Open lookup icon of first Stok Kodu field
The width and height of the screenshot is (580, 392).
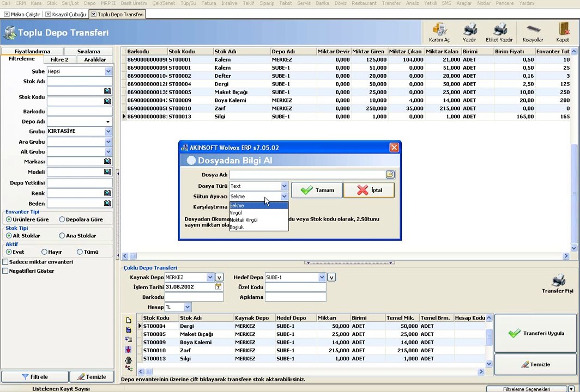click(107, 91)
